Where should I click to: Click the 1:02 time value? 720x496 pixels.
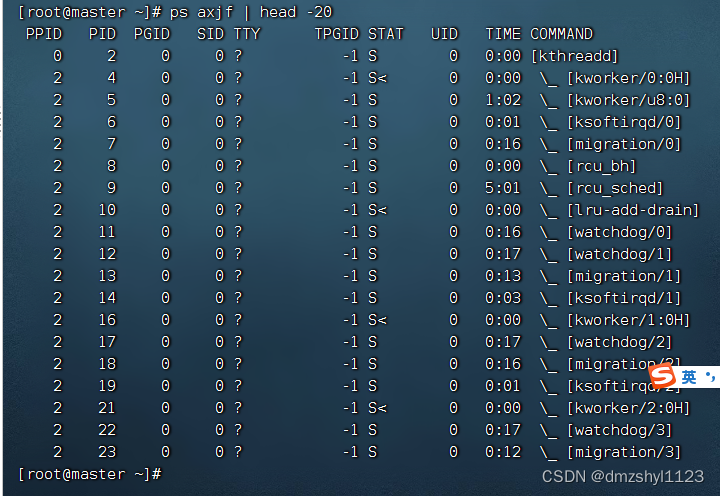pos(503,100)
